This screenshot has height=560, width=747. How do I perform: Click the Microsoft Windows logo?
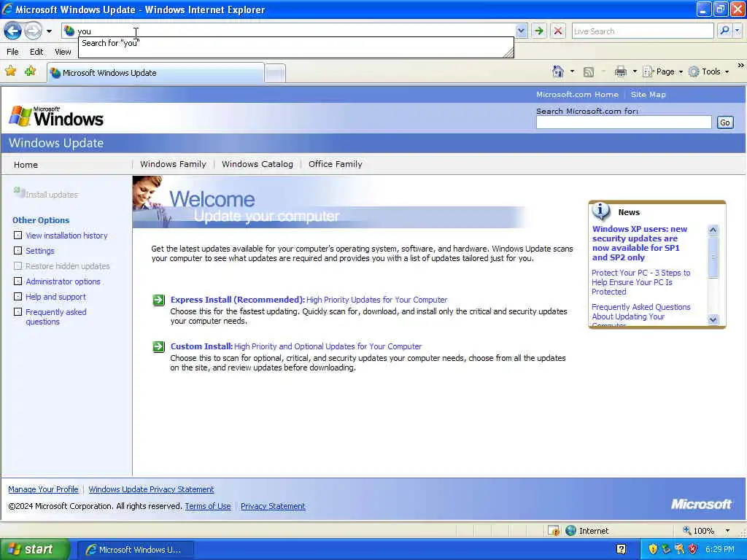pyautogui.click(x=56, y=116)
